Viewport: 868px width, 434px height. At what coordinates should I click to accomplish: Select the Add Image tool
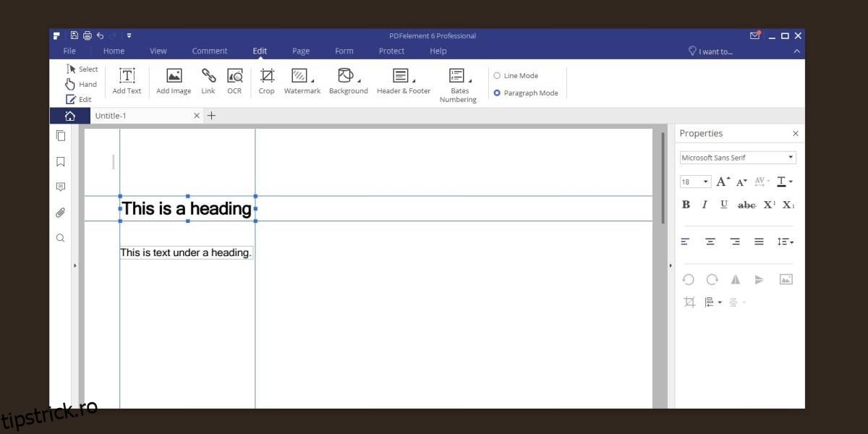pyautogui.click(x=174, y=81)
